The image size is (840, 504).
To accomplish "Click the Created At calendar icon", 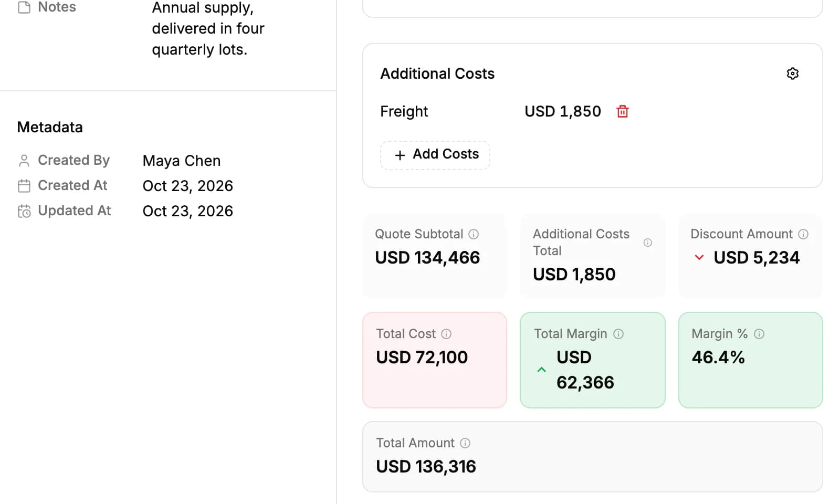I will (x=24, y=186).
